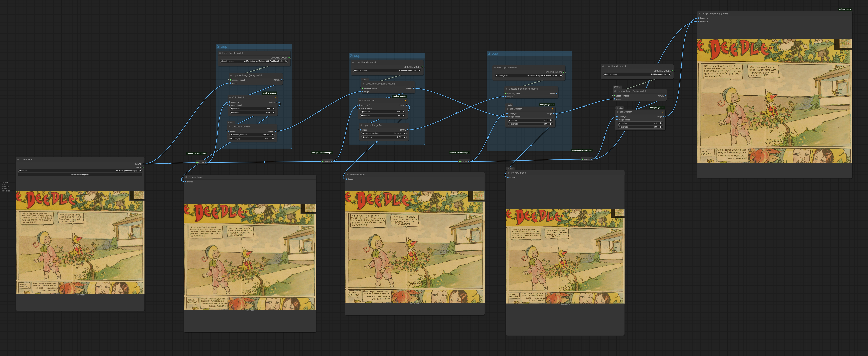Select the Group title containing ArtStation loader
Screen dimensions: 868x356
[x=222, y=46]
